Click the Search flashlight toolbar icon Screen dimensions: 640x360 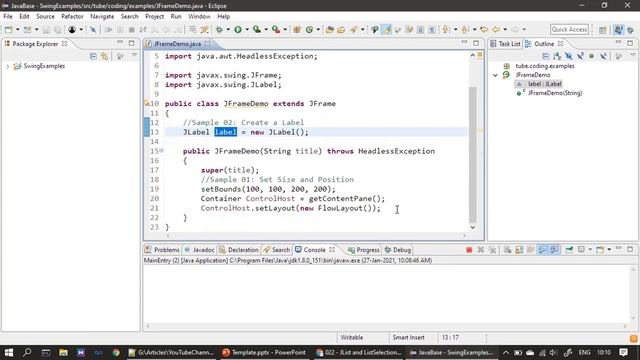(x=353, y=29)
